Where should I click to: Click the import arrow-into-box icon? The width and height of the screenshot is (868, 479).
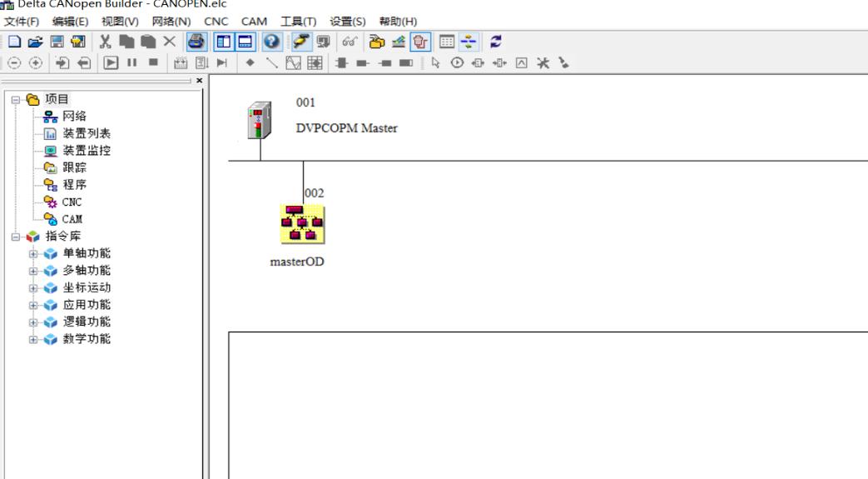coord(62,62)
